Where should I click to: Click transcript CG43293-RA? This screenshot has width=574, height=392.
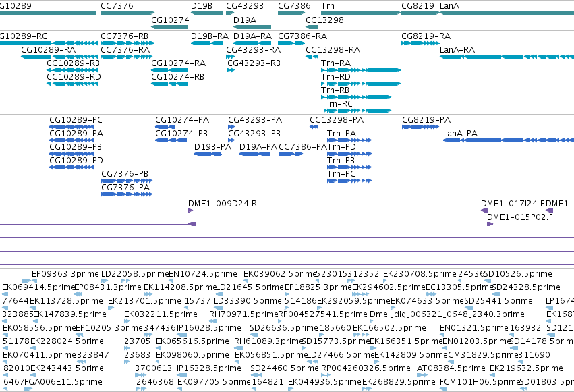(253, 50)
